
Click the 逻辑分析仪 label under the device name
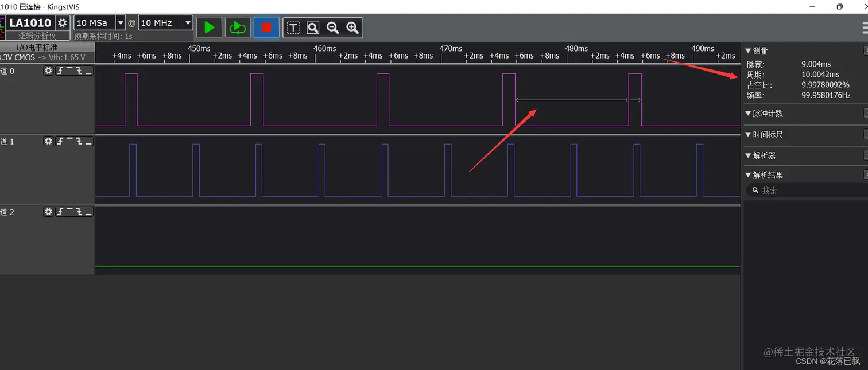(x=37, y=36)
